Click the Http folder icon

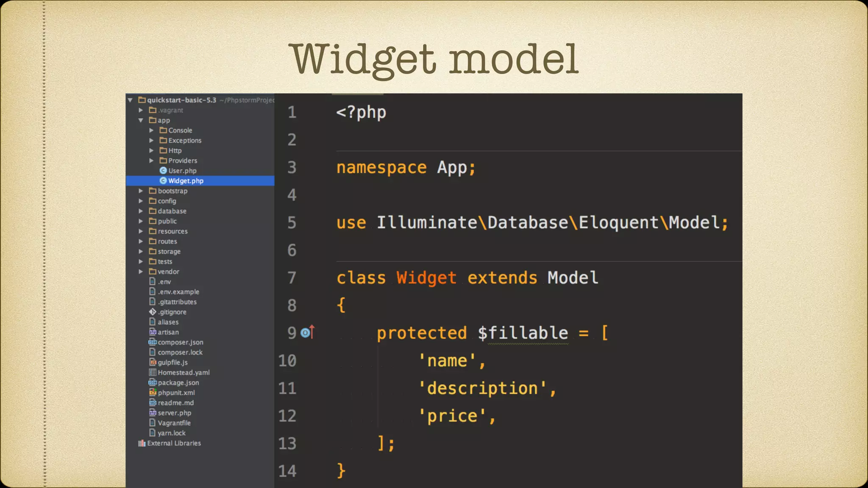coord(163,150)
